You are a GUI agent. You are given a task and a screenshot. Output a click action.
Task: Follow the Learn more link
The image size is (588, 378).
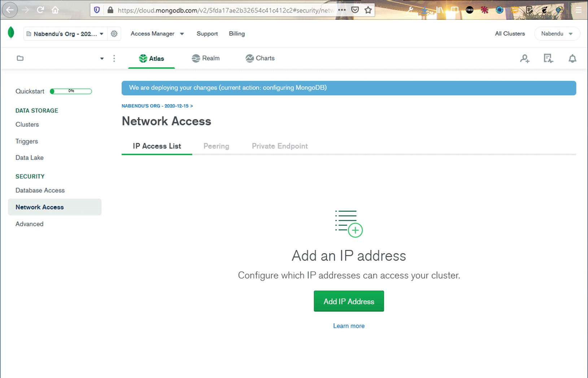point(349,326)
